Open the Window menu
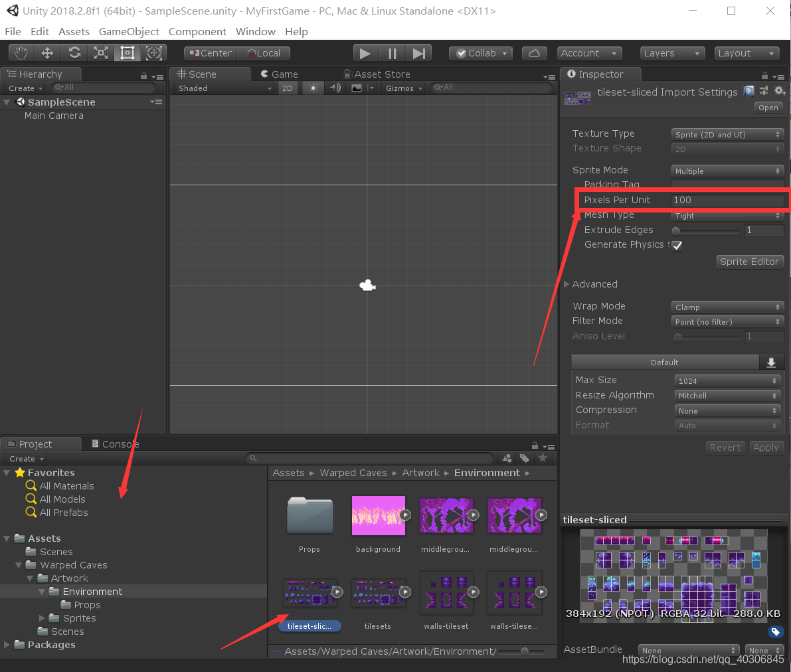Image resolution: width=791 pixels, height=672 pixels. tap(255, 31)
